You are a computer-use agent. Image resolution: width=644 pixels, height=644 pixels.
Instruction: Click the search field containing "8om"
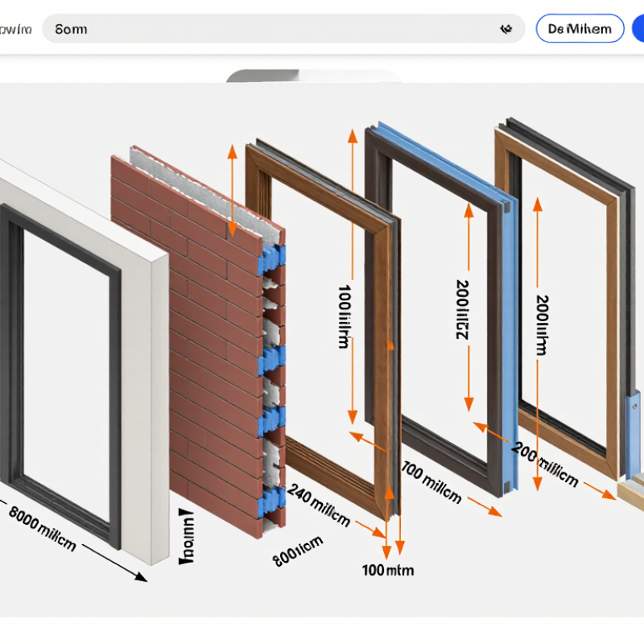[283, 29]
